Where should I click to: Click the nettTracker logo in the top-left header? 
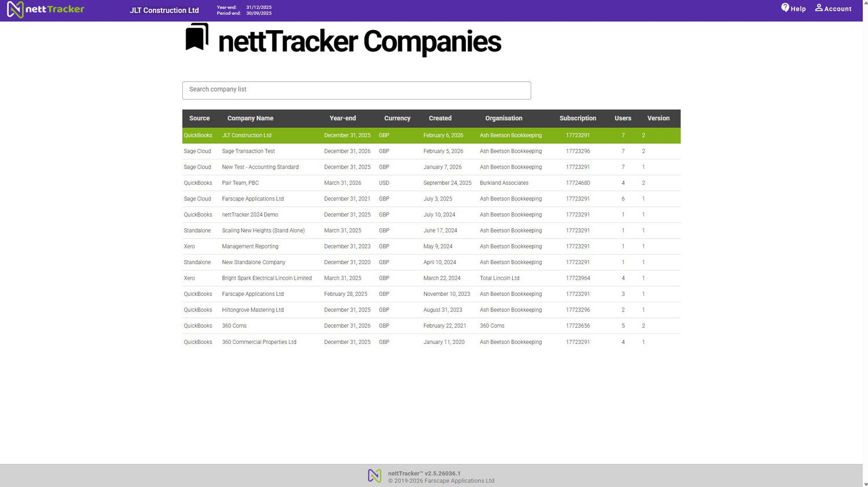click(45, 9)
